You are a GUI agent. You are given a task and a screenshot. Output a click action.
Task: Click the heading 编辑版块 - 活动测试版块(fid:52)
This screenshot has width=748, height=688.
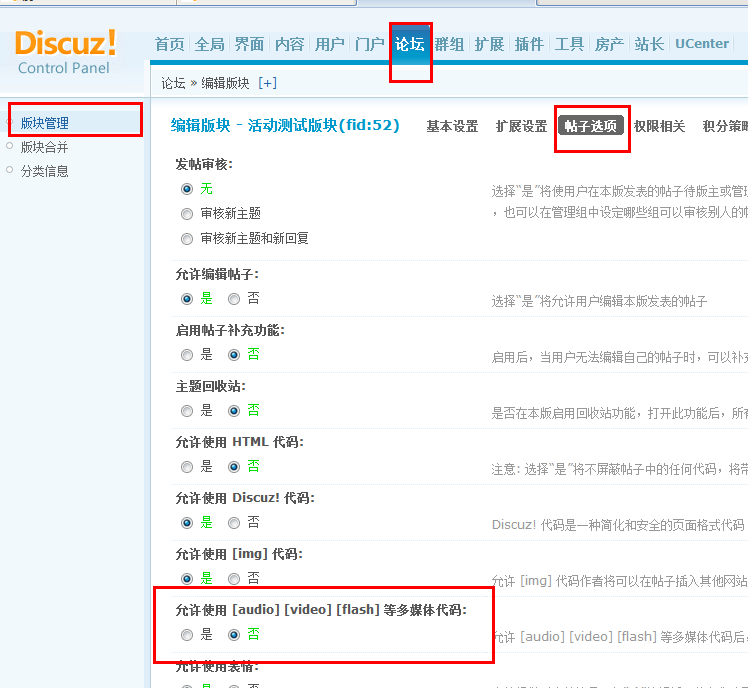[x=285, y=125]
